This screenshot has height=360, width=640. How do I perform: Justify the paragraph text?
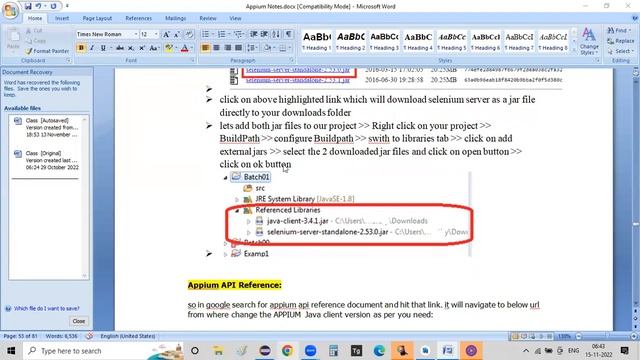coord(238,48)
